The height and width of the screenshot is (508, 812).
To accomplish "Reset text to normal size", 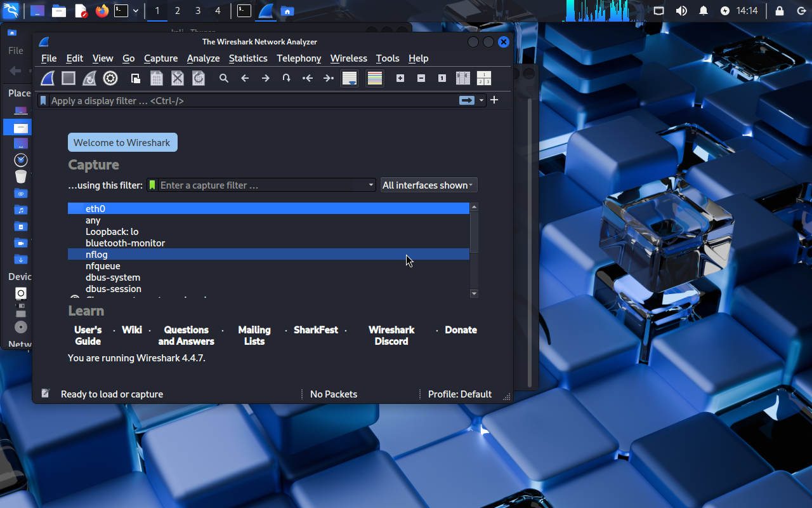I will pos(442,78).
